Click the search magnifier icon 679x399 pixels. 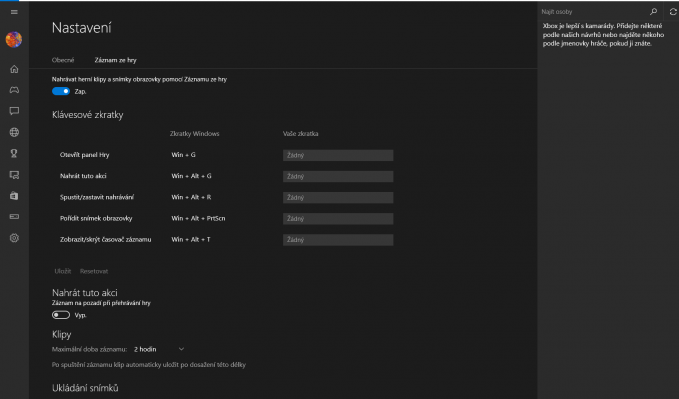coord(653,12)
